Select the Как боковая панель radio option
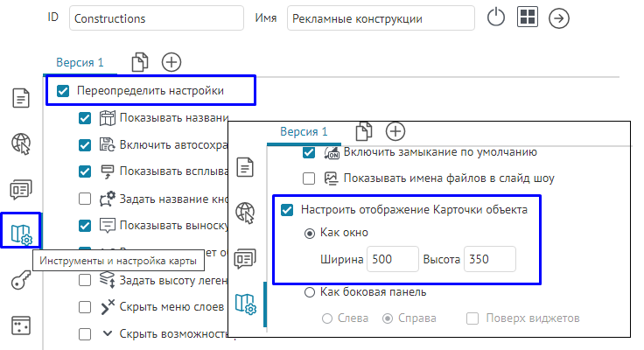Viewport: 644px width, 350px height. tap(308, 292)
